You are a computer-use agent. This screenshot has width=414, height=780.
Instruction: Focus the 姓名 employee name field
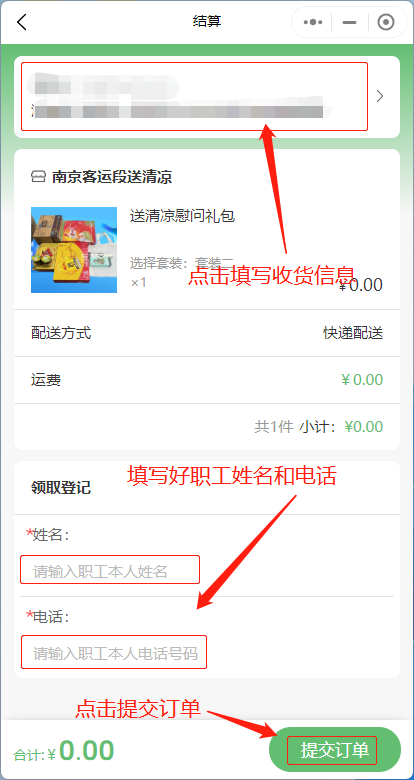110,570
